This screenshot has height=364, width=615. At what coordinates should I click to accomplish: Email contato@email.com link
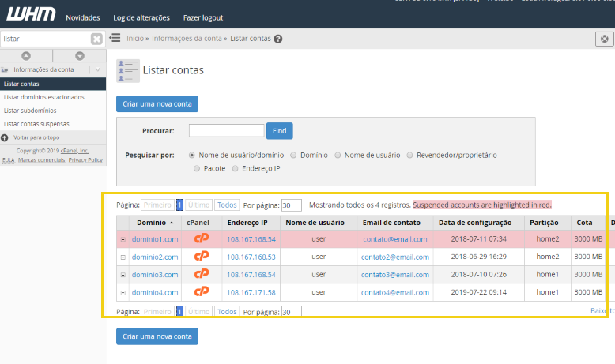click(395, 239)
